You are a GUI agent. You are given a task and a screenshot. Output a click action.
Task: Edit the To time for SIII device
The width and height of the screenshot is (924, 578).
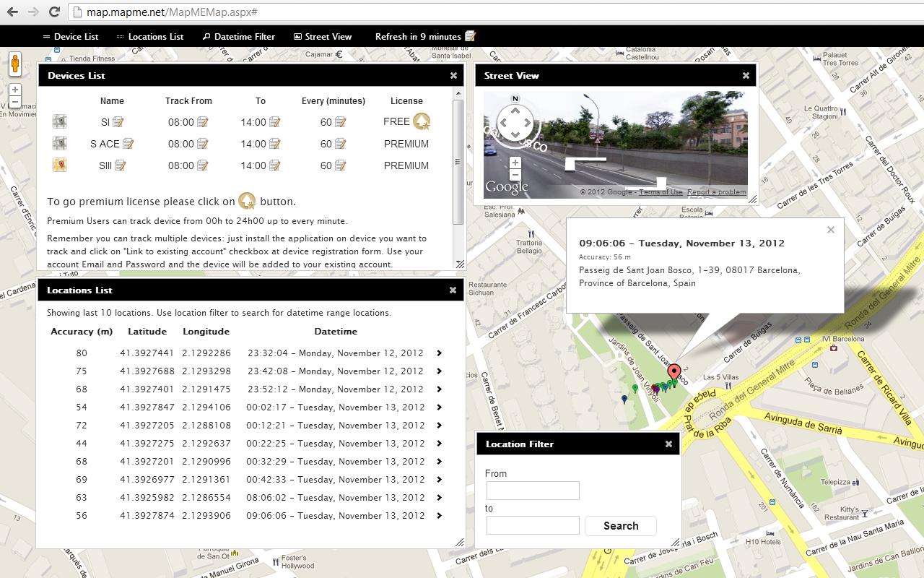[274, 165]
